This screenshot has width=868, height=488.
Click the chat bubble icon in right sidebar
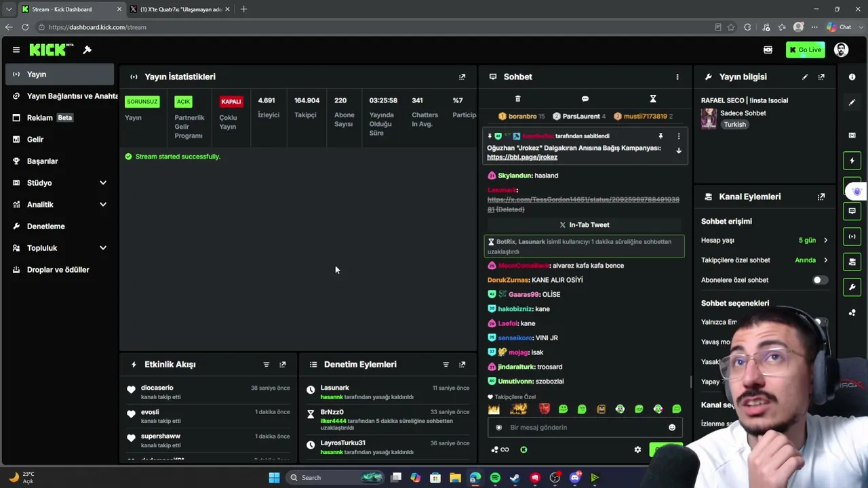852,211
